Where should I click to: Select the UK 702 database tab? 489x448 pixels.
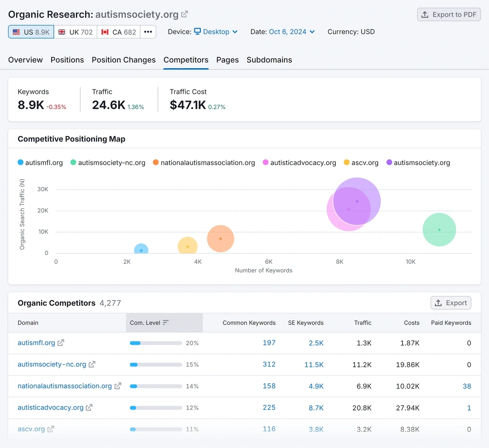click(75, 32)
